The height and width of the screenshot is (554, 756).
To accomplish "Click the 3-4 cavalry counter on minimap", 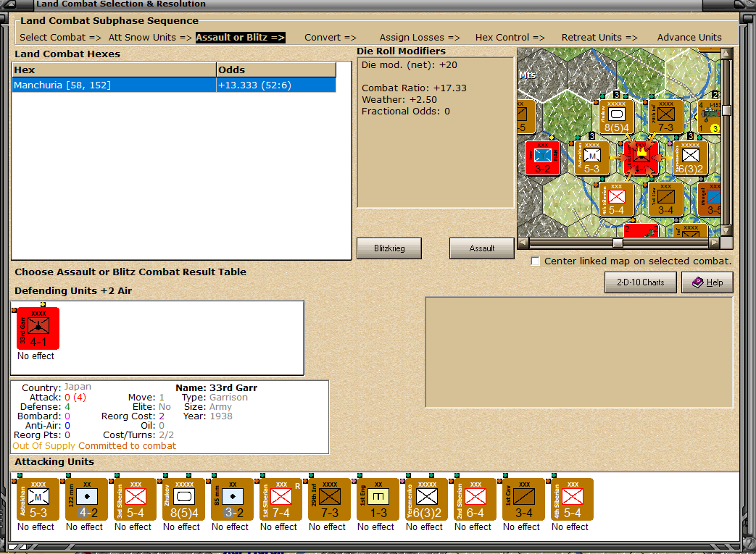I will 665,199.
